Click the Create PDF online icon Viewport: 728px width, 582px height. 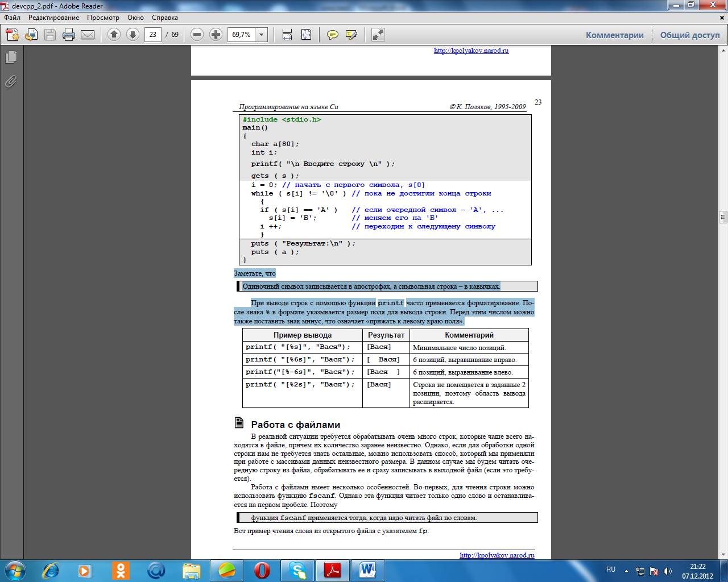13,35
